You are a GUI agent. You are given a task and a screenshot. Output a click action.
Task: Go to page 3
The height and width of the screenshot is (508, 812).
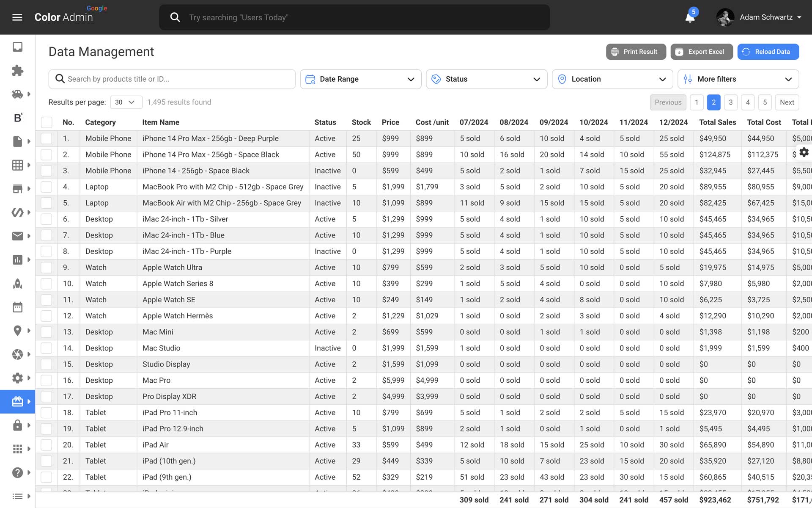tap(730, 102)
